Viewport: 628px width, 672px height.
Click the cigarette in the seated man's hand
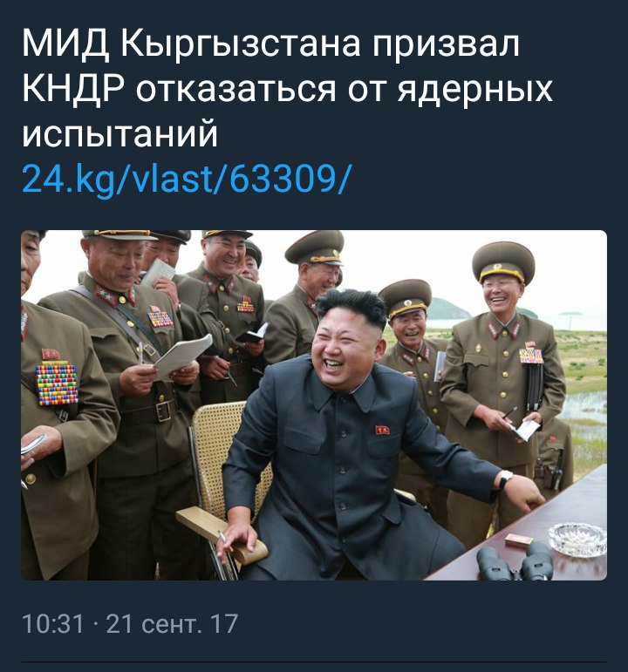[x=223, y=540]
